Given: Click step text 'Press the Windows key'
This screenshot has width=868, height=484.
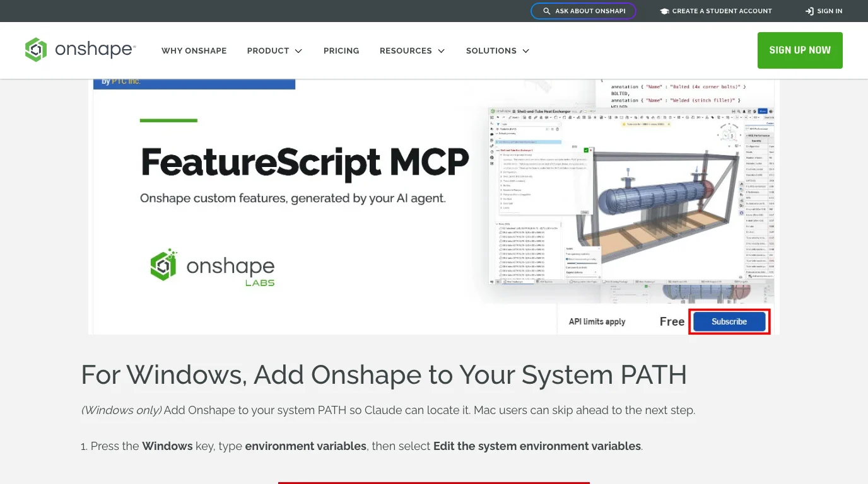Looking at the screenshot, I should (361, 446).
